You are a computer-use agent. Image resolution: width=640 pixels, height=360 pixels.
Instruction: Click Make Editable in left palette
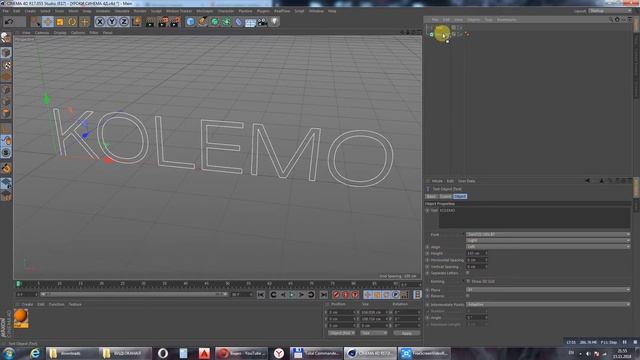point(6,38)
